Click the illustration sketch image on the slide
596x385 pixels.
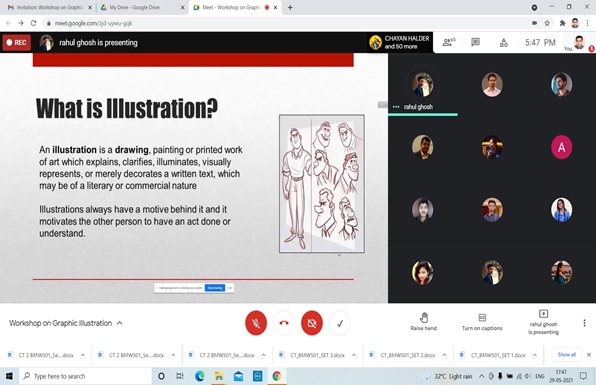click(x=322, y=184)
